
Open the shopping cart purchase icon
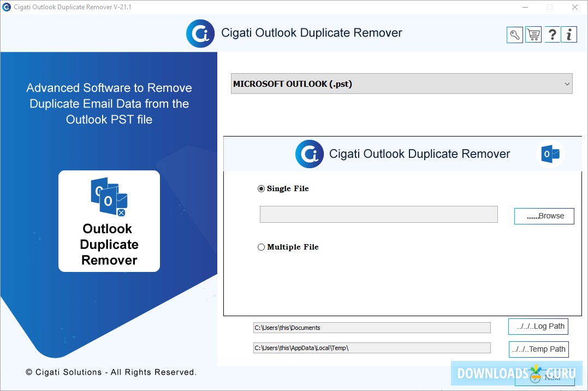[533, 34]
